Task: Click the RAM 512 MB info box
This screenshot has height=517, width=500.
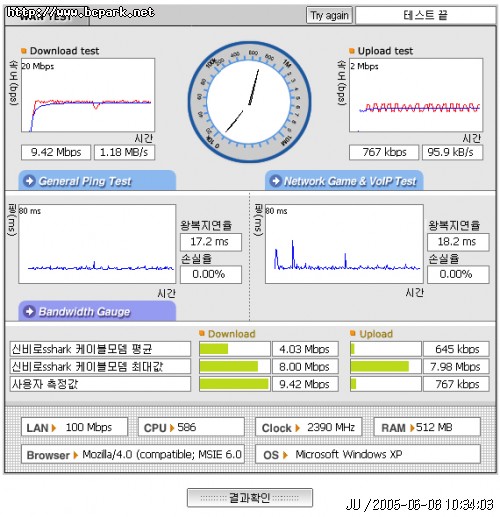Action: pyautogui.click(x=427, y=427)
